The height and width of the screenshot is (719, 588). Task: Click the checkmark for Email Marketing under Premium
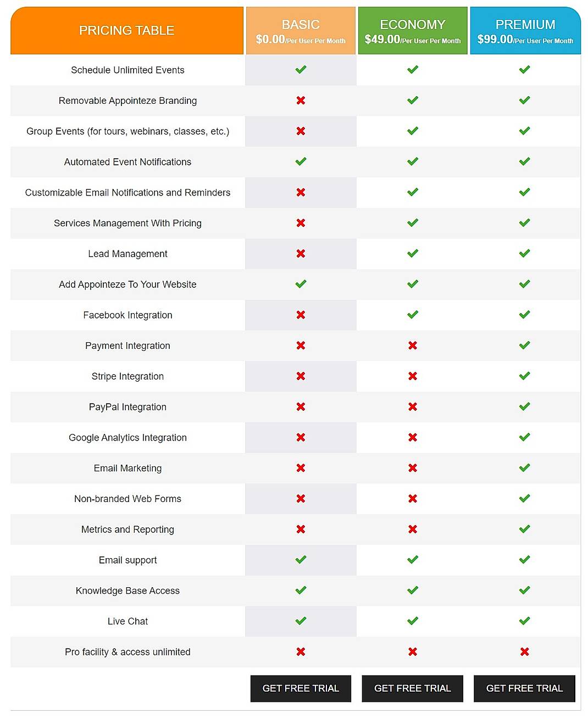pyautogui.click(x=524, y=467)
